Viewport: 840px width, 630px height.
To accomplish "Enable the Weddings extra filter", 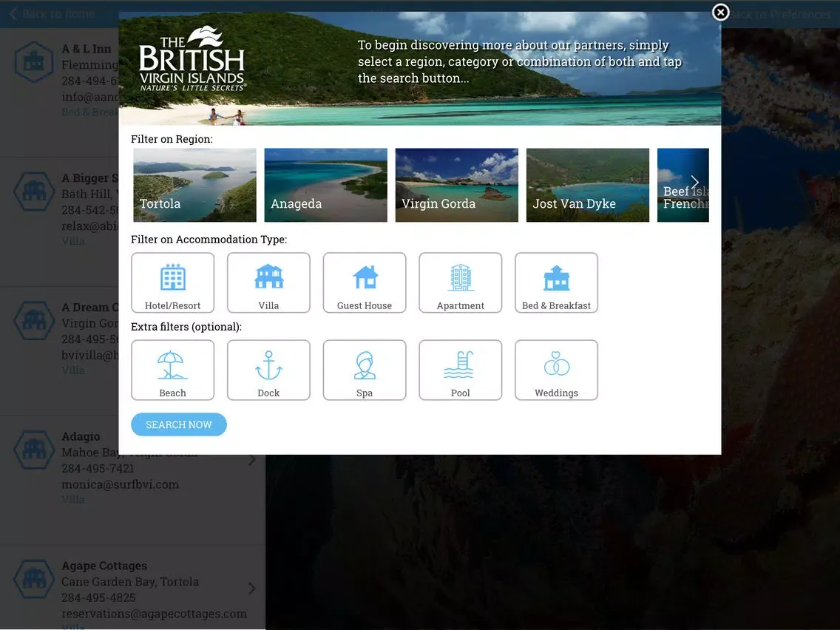I will coord(556,370).
